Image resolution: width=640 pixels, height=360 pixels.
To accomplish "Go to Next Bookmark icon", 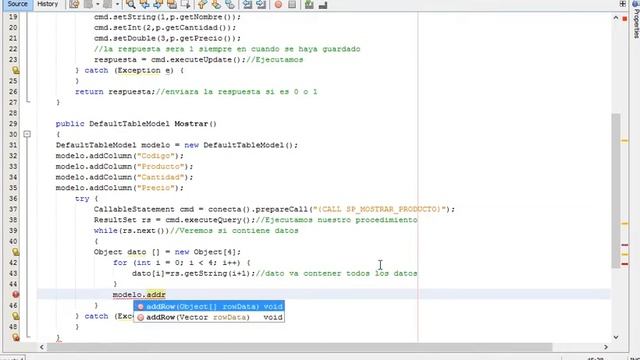I will pos(216,4).
